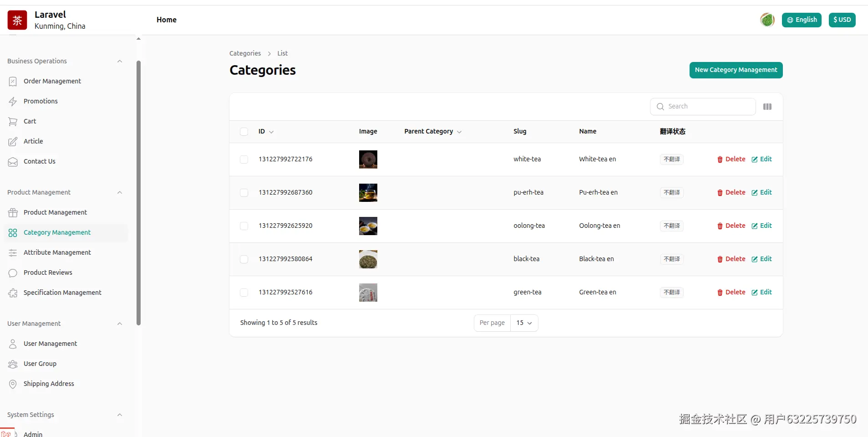This screenshot has width=868, height=437.
Task: Check the green-tea row checkbox
Action: pyautogui.click(x=244, y=293)
